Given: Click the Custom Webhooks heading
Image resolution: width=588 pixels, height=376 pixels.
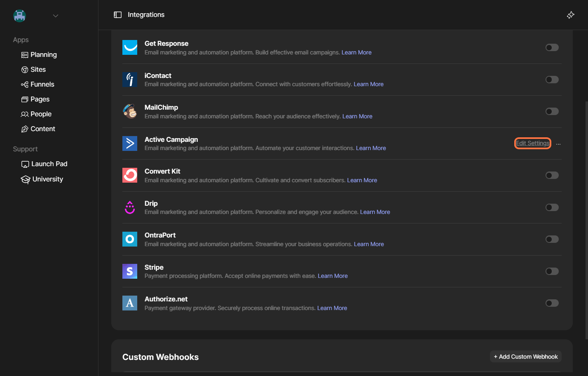Looking at the screenshot, I should pos(160,357).
